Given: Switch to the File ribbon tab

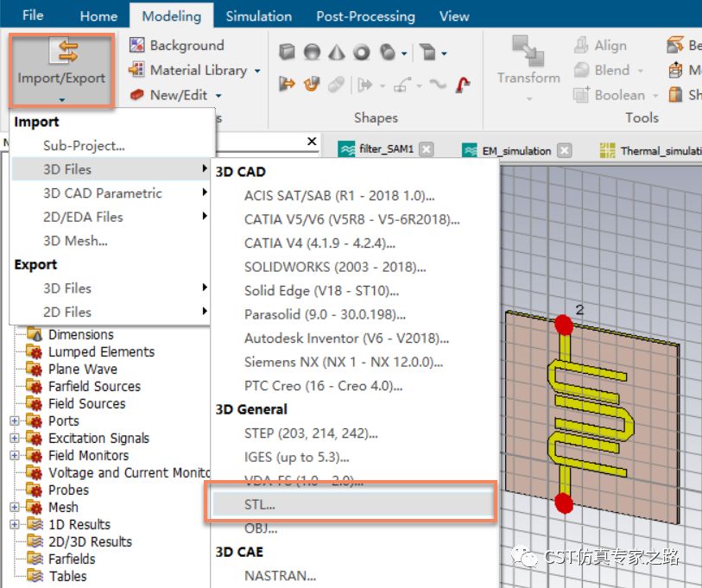Looking at the screenshot, I should pos(33,16).
